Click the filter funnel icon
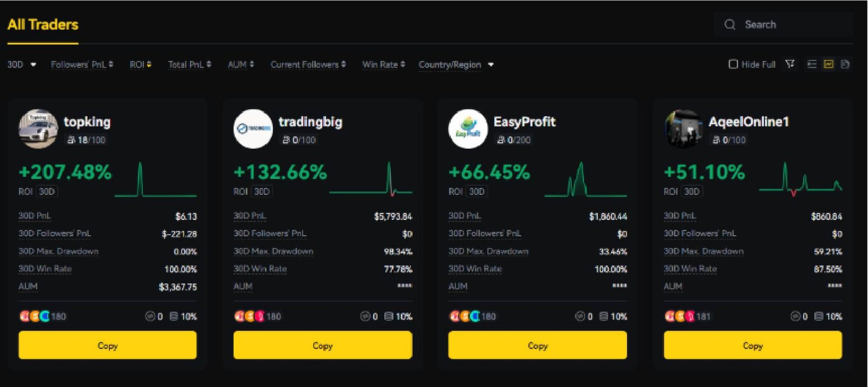The height and width of the screenshot is (387, 868). click(x=790, y=64)
